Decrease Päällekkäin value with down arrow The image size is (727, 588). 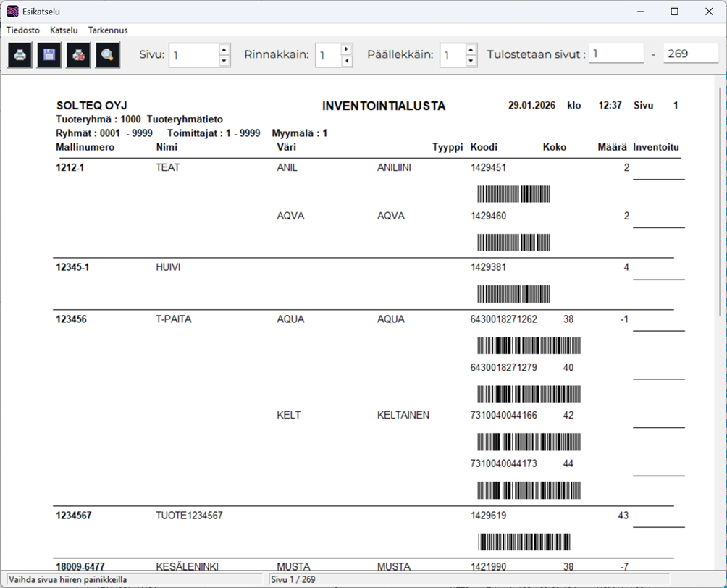[471, 62]
